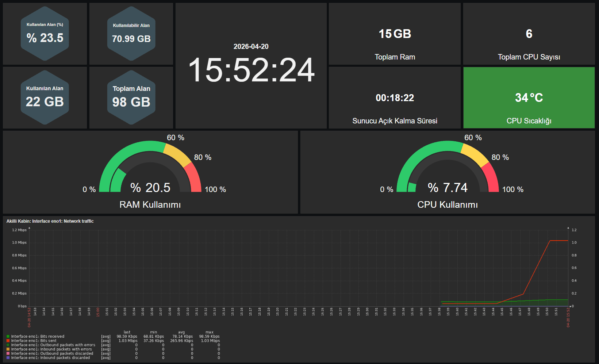
Task: Click the purple Inbound packets discarded swatch
Action: [x=8, y=358]
